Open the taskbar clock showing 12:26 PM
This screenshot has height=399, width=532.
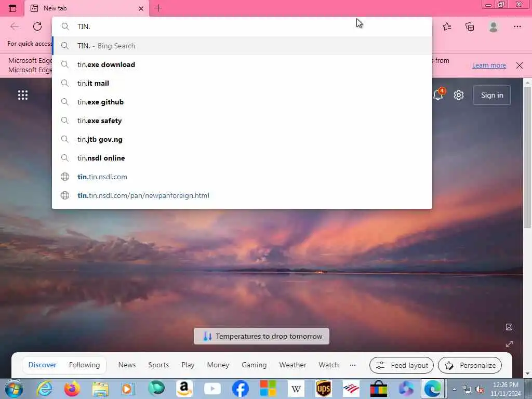[x=506, y=389]
